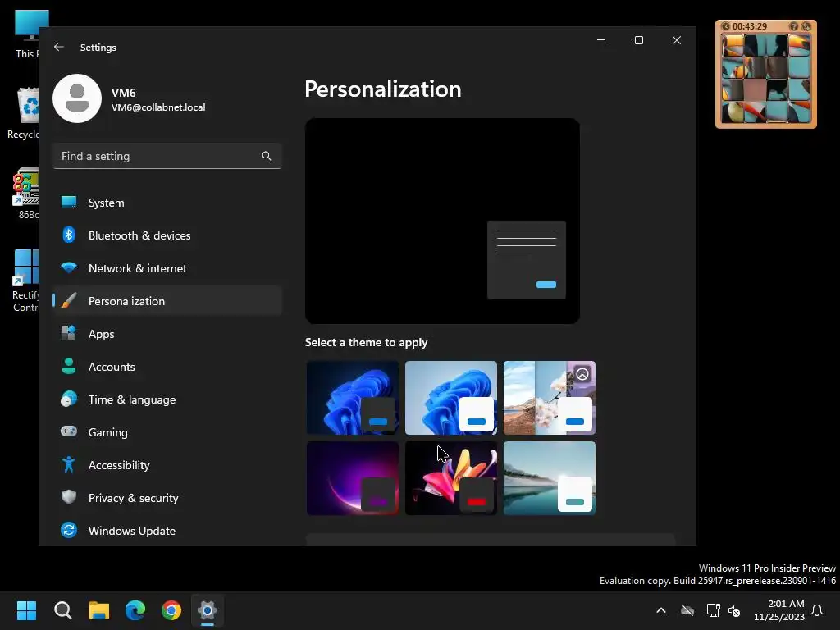Launch Google Chrome from the taskbar
840x630 pixels.
pos(171,610)
